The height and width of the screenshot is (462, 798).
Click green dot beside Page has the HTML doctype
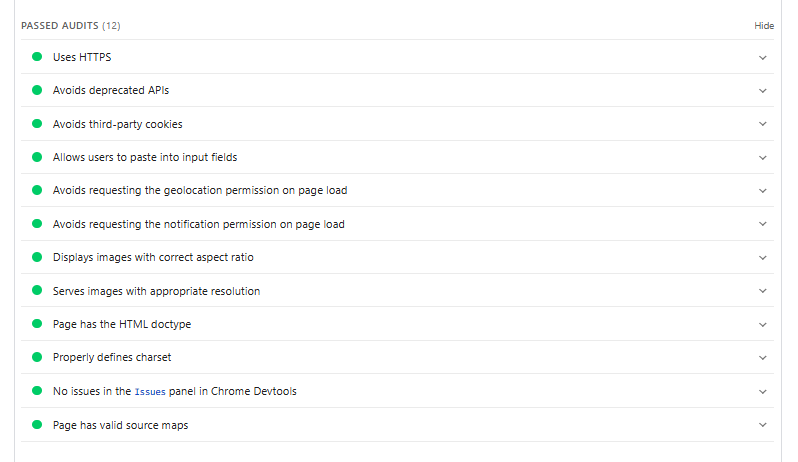pyautogui.click(x=37, y=324)
